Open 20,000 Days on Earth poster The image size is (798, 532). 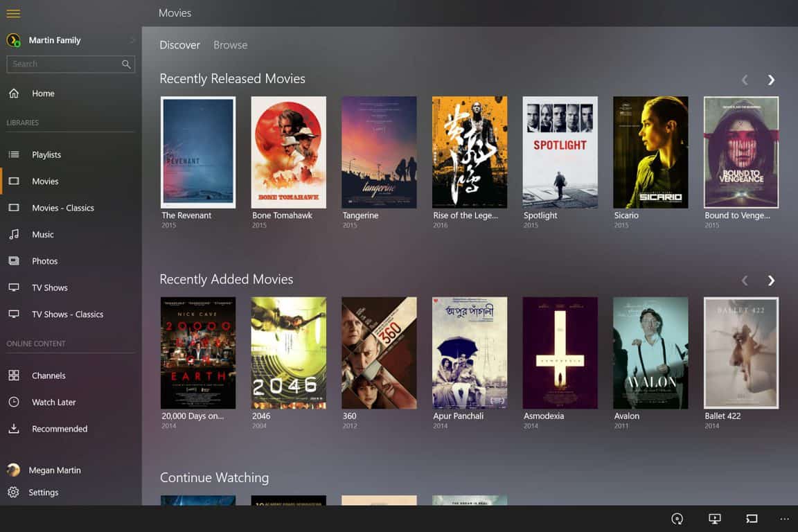pos(198,353)
